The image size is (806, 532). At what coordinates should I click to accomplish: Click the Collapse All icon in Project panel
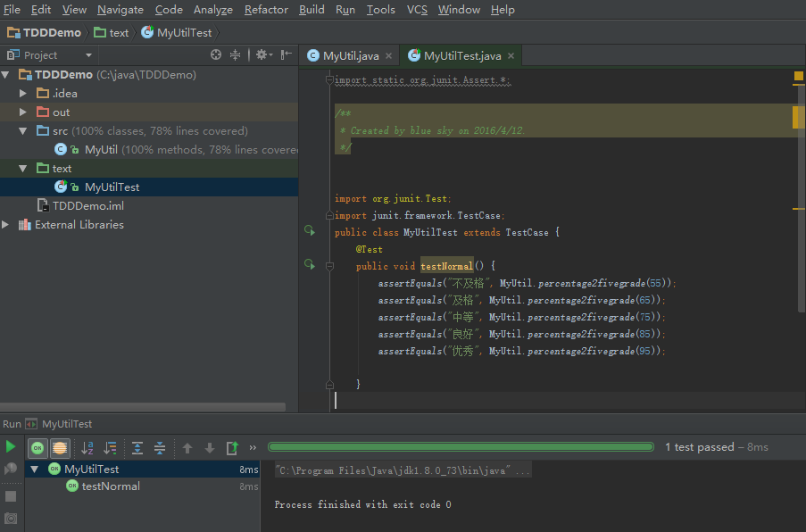235,54
